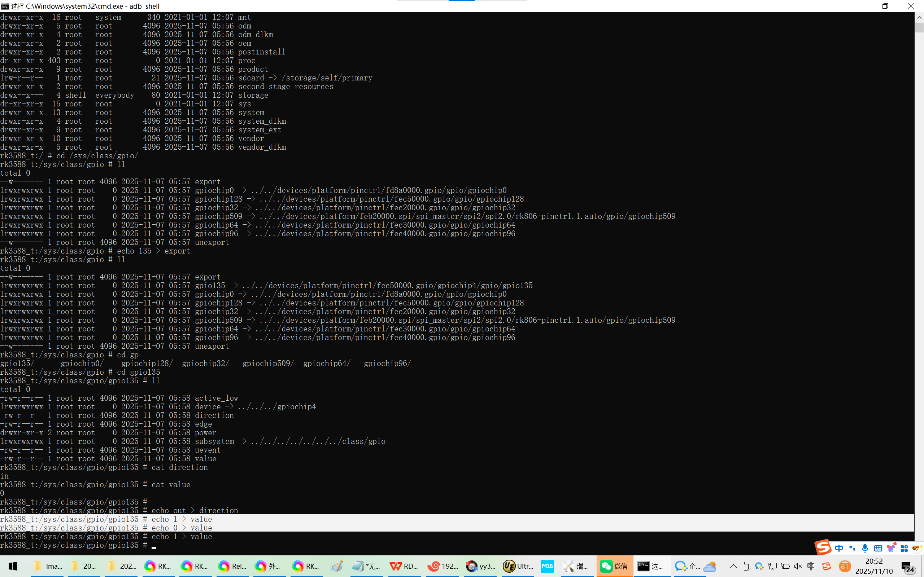This screenshot has height=577, width=924.
Task: Expand hidden system tray icons chevron
Action: (733, 566)
